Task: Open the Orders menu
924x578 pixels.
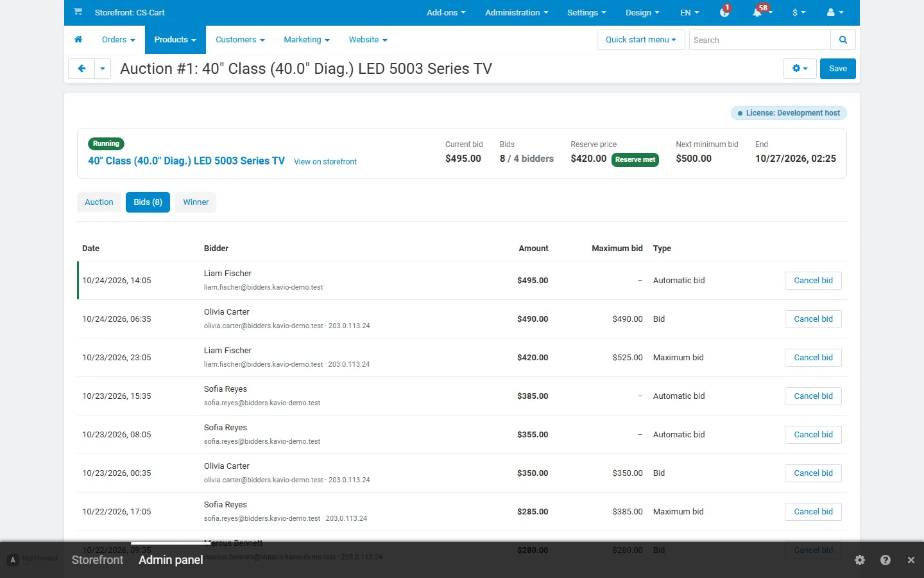Action: 119,40
